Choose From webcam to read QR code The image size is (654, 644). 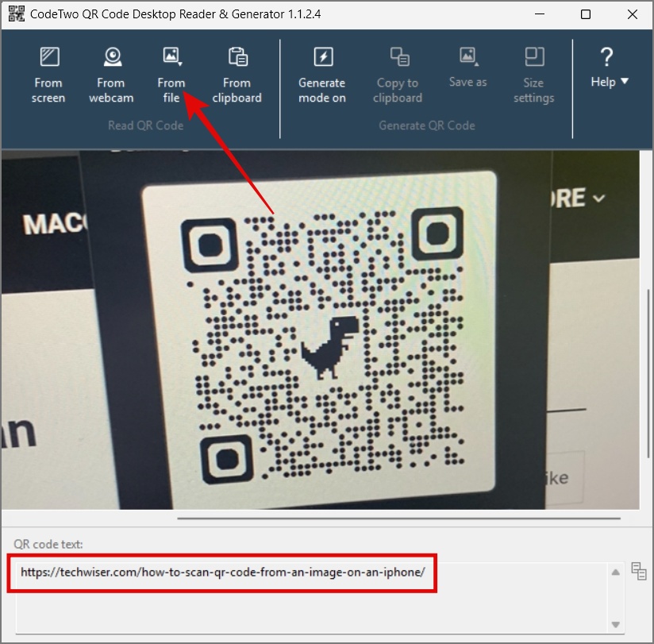tap(111, 75)
